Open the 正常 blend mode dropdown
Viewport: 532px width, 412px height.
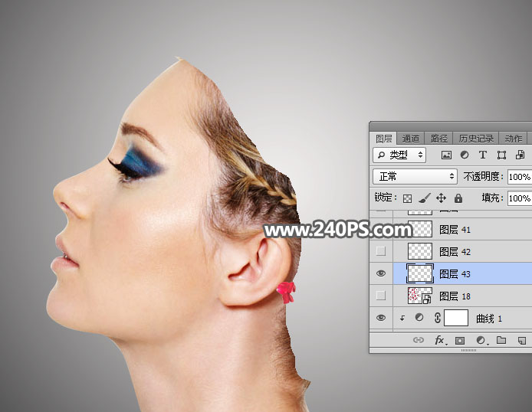415,177
